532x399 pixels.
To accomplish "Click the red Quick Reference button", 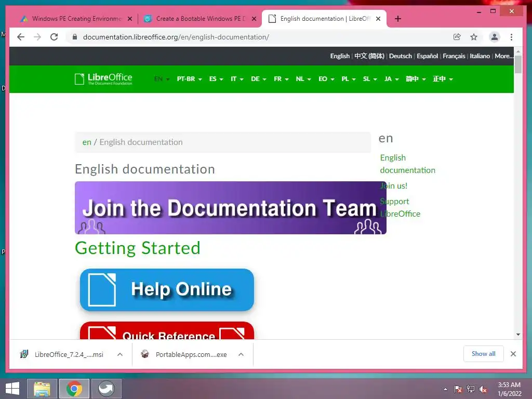I will [x=167, y=331].
